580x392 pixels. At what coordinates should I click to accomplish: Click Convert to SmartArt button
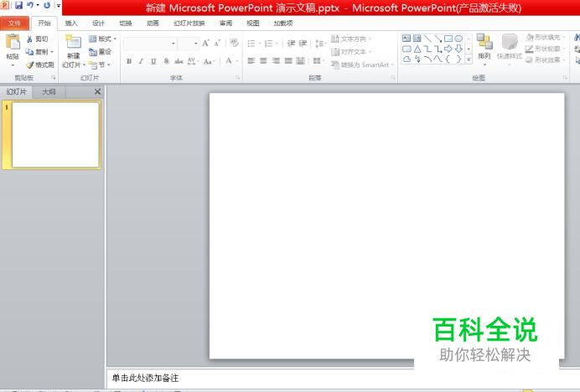click(x=363, y=64)
